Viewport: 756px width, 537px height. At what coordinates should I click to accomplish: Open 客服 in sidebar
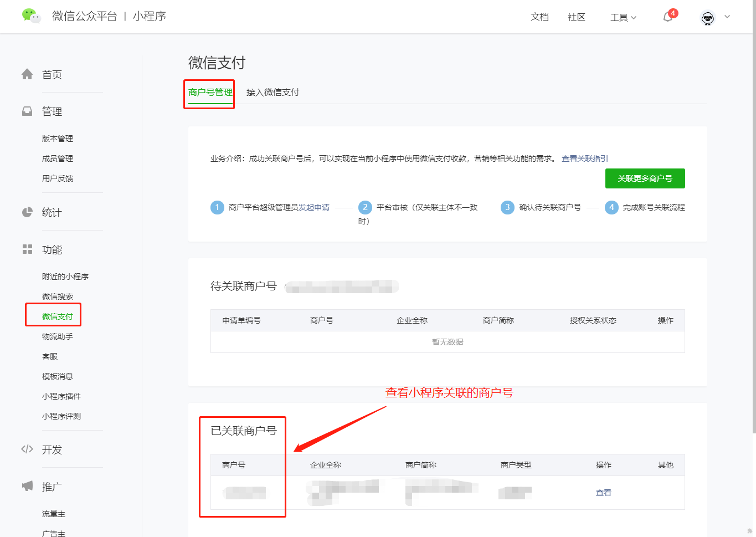click(x=50, y=356)
